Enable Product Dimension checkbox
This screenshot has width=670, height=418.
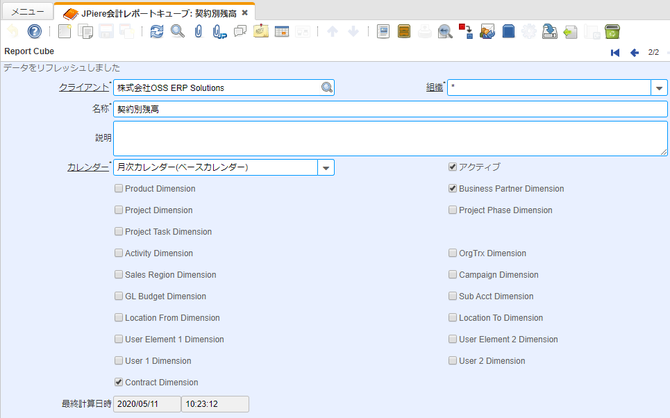point(119,188)
